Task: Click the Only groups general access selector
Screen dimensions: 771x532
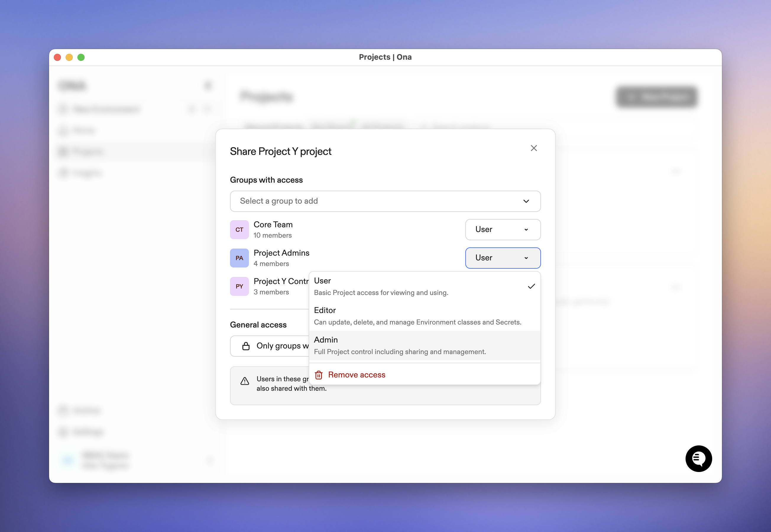Action: click(x=277, y=346)
